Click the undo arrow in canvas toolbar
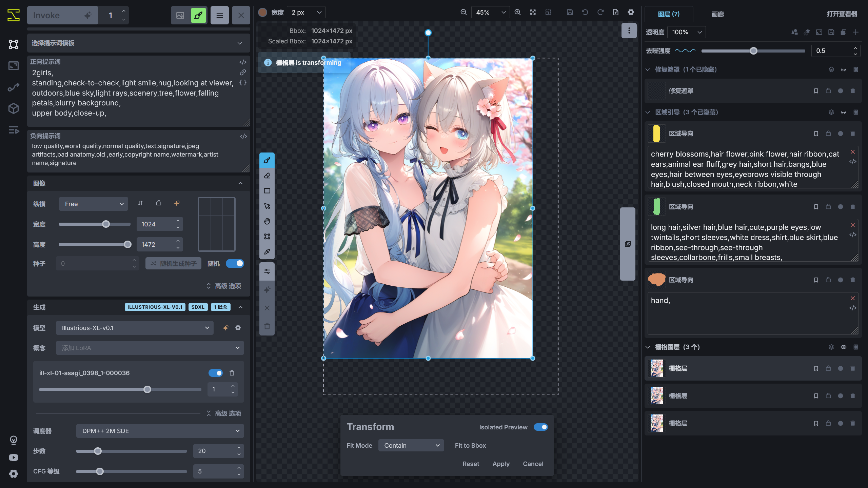This screenshot has height=488, width=868. click(x=585, y=12)
